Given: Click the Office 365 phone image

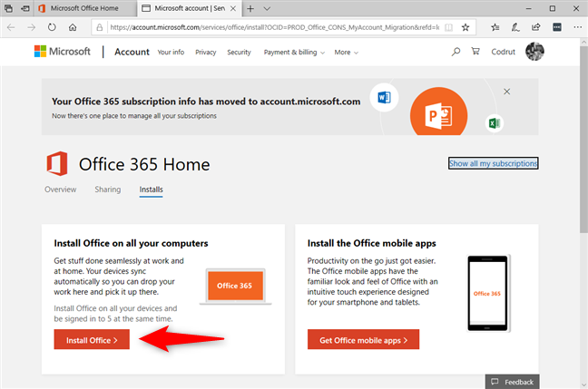Looking at the screenshot, I should 487,294.
